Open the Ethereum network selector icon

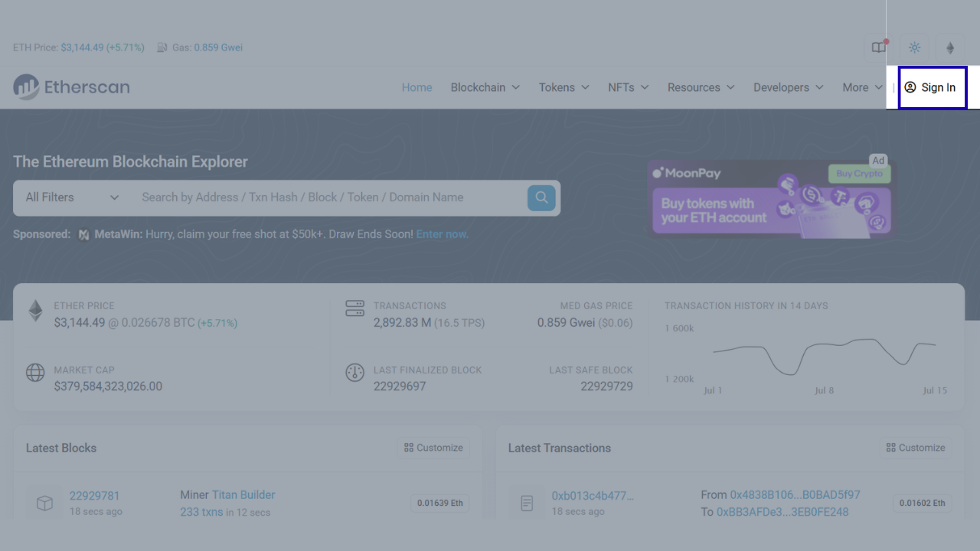[950, 47]
